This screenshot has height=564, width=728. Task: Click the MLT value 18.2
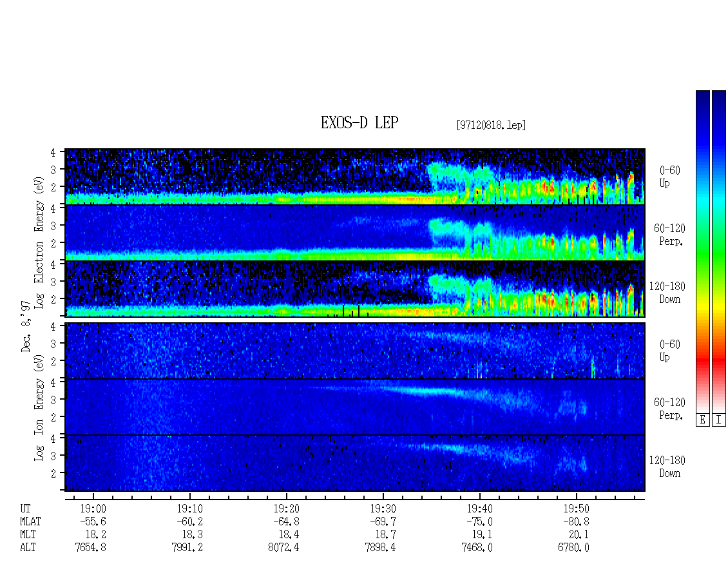point(95,535)
